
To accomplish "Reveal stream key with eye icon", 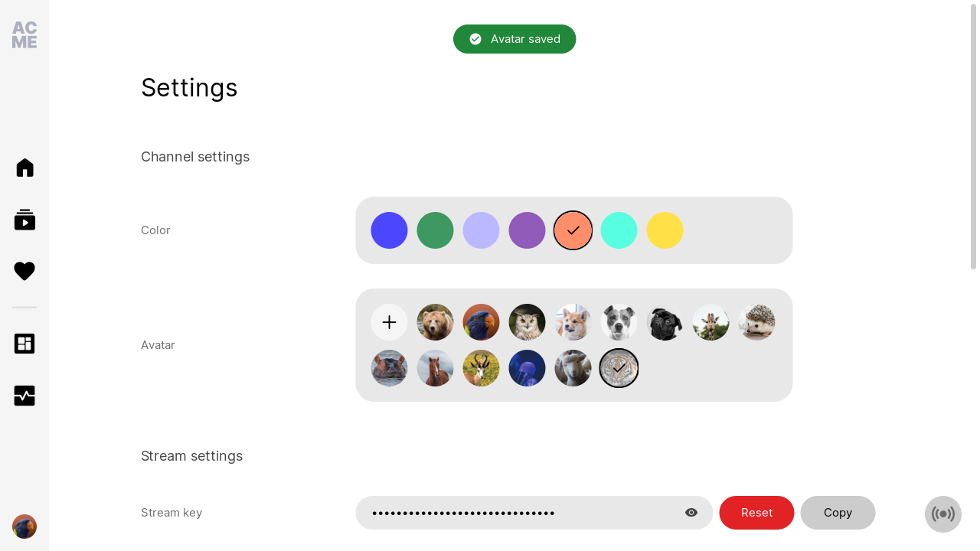I will [x=691, y=513].
